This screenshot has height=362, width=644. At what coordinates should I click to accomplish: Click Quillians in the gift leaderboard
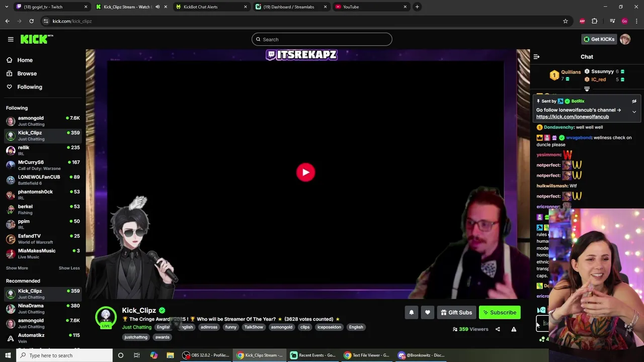point(571,72)
